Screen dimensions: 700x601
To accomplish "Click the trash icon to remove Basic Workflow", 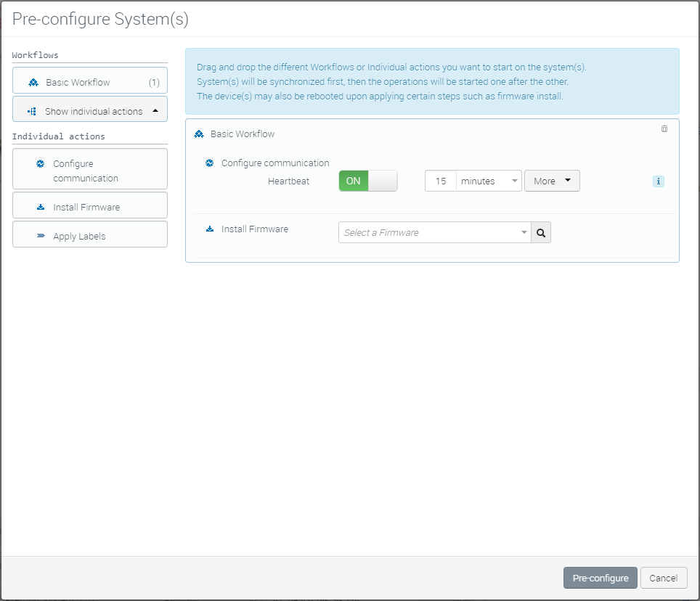I will (x=664, y=128).
